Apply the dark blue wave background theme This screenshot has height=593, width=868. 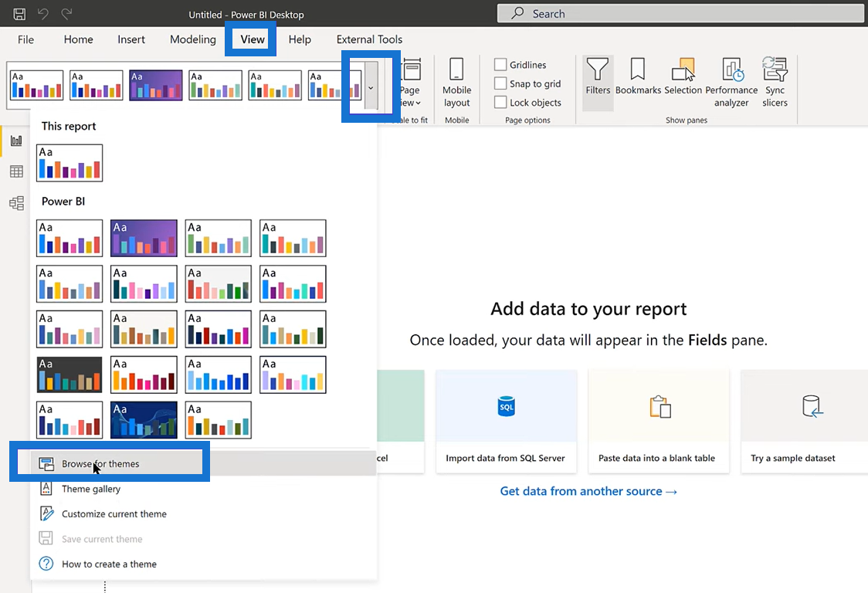(x=144, y=420)
